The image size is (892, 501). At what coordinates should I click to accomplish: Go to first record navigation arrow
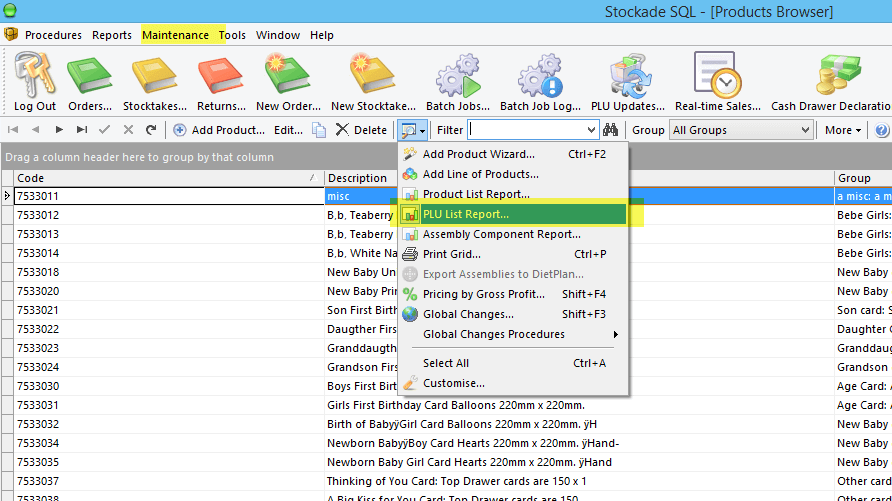click(13, 130)
